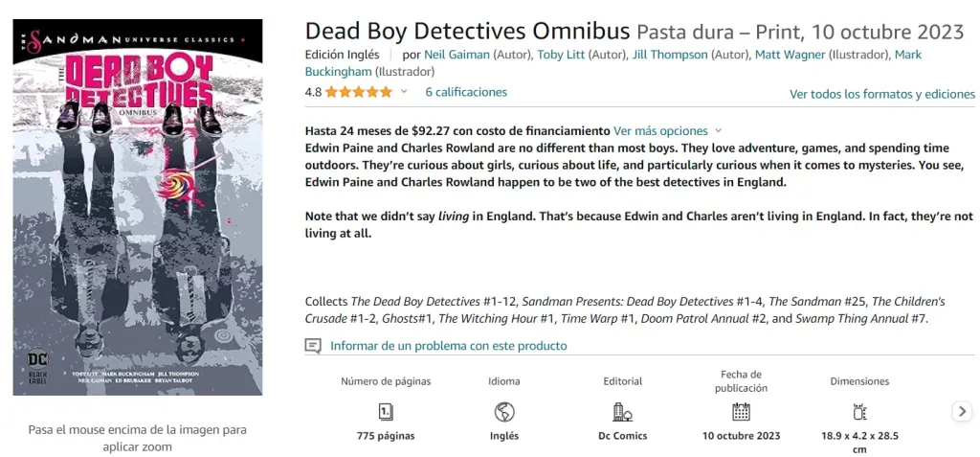The image size is (980, 457).
Task: Click the five-star rating icons
Action: (x=359, y=93)
